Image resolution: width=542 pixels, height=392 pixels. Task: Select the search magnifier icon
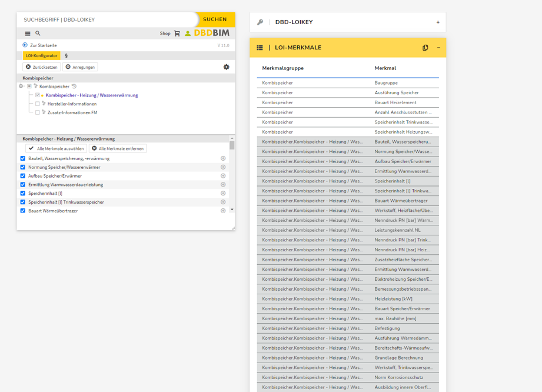point(38,34)
